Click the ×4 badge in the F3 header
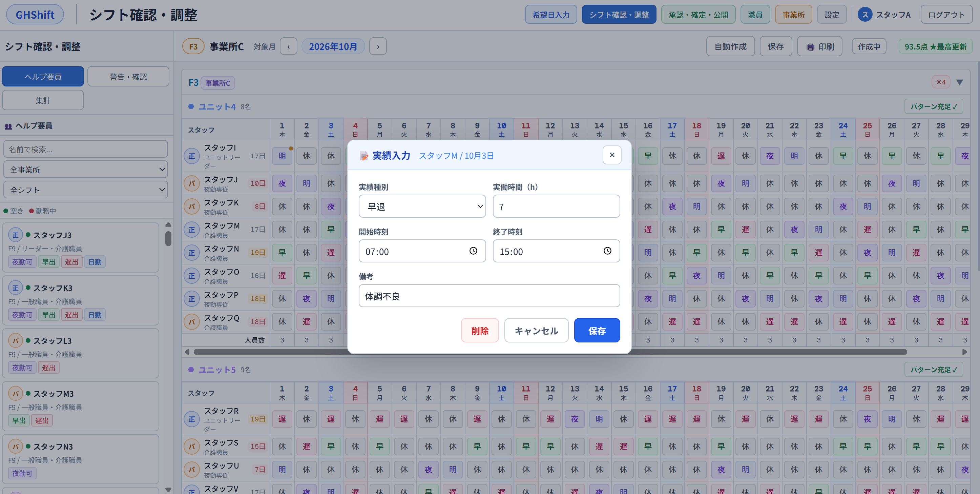 click(x=941, y=82)
